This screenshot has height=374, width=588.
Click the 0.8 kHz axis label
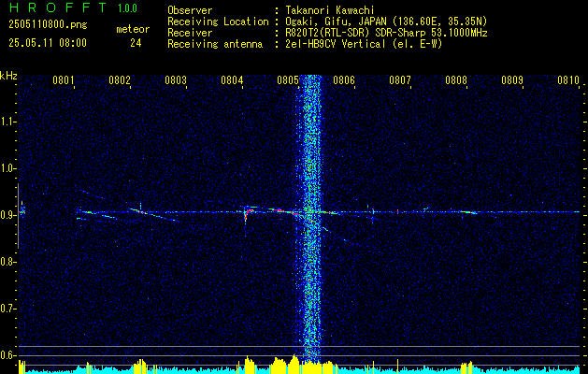click(7, 262)
